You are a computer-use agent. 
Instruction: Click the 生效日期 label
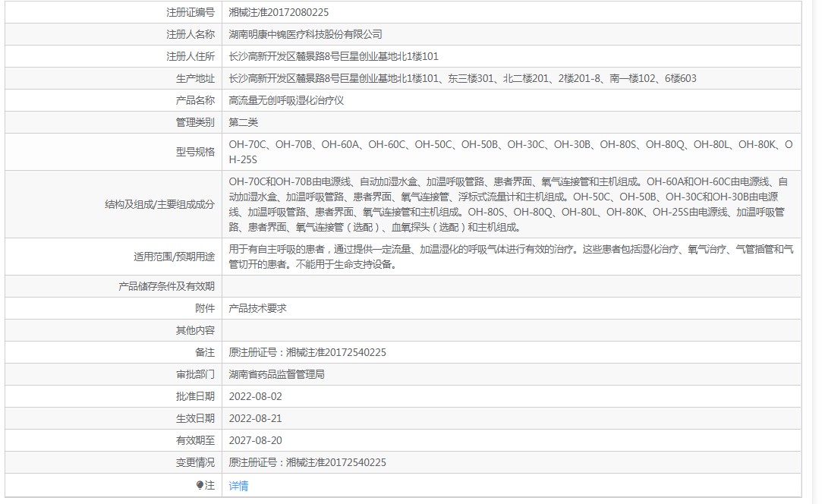[x=195, y=418]
